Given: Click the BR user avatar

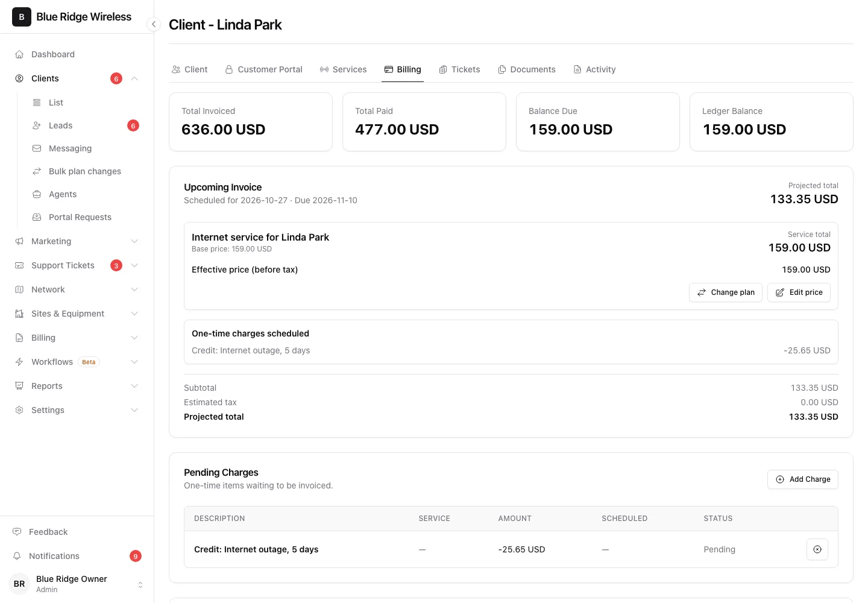Looking at the screenshot, I should pos(19,584).
